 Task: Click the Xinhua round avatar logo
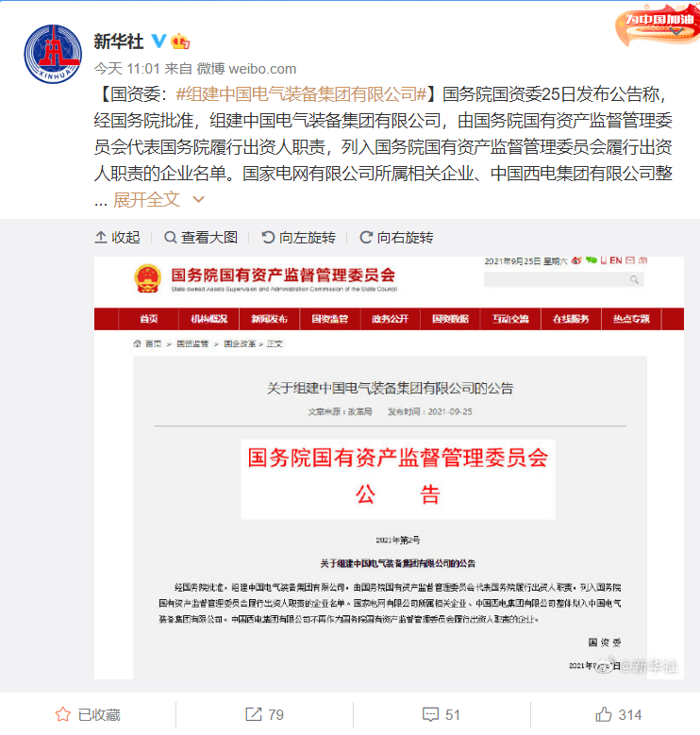coord(53,54)
